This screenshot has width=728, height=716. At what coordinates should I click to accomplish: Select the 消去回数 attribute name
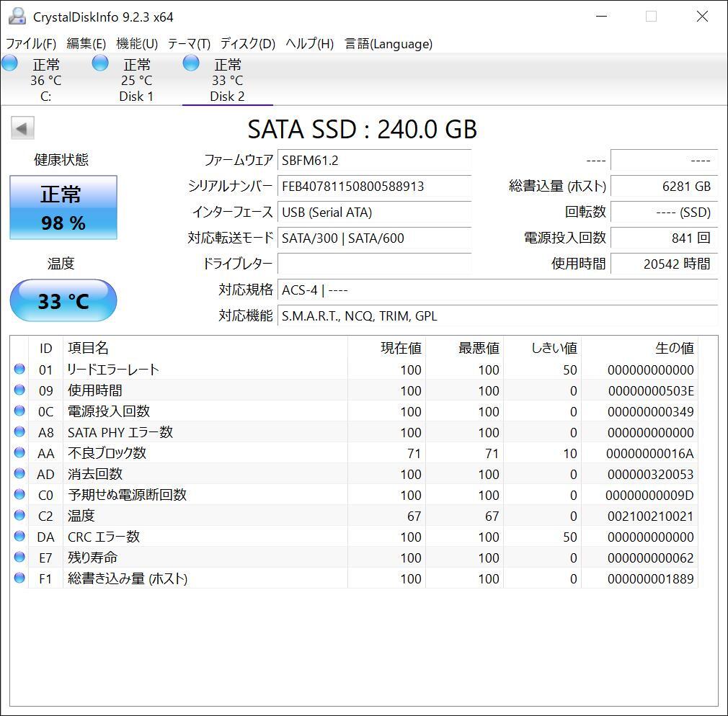click(x=95, y=474)
